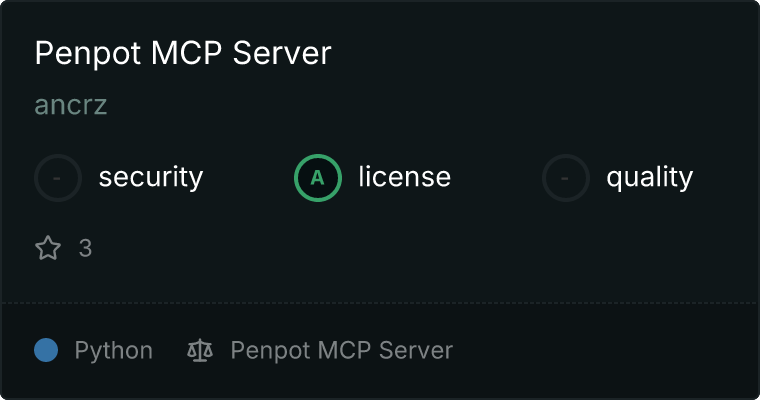Click the green license grade A badge
This screenshot has height=400, width=760.
[x=318, y=178]
